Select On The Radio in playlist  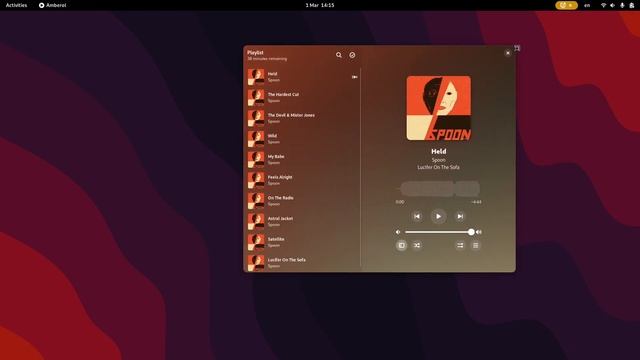point(302,201)
